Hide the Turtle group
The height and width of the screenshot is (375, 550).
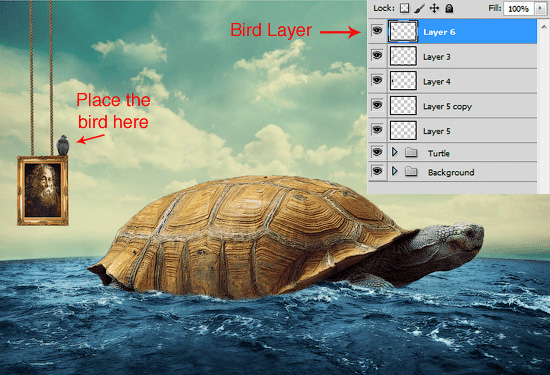point(377,152)
